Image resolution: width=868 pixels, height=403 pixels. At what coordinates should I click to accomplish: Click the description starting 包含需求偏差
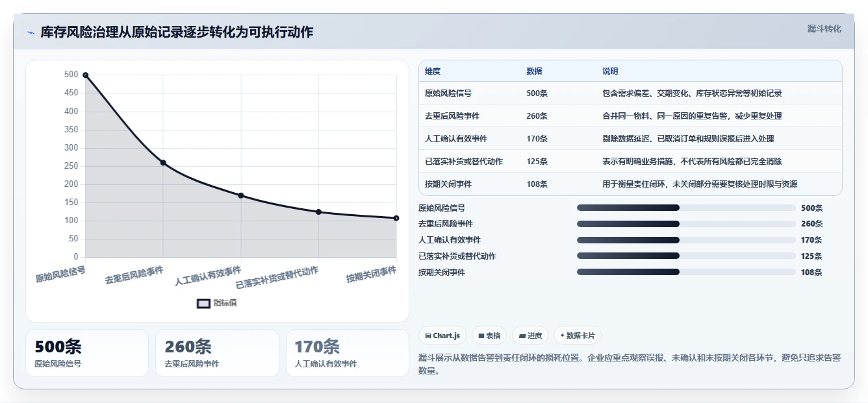coord(692,93)
